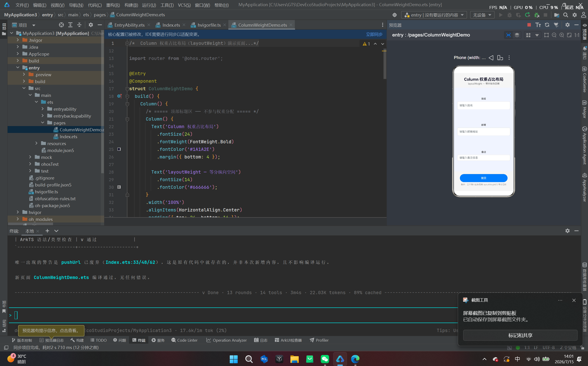The width and height of the screenshot is (588, 366).
Task: Toggle the component layers view in previewer
Action: 517,35
